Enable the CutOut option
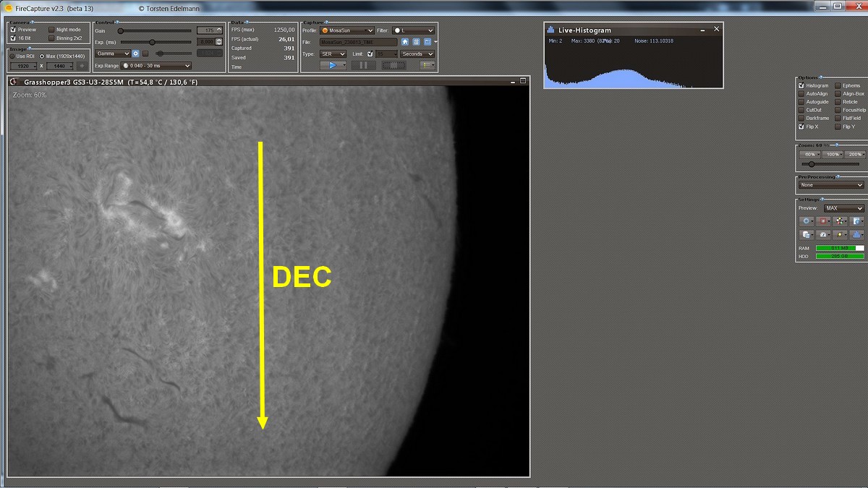 coord(801,110)
